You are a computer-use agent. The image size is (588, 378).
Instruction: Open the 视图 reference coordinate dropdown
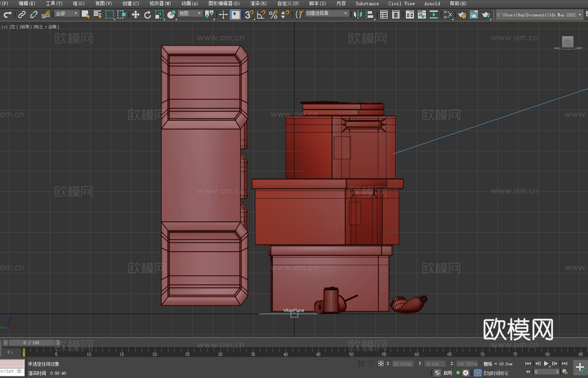(x=190, y=13)
